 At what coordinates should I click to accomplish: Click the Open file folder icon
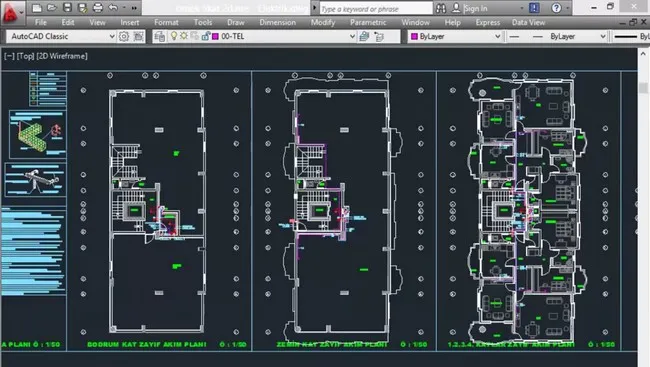52,7
